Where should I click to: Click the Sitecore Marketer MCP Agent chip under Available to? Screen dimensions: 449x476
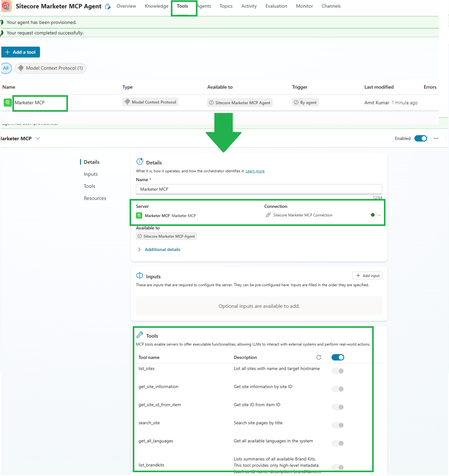coord(166,236)
